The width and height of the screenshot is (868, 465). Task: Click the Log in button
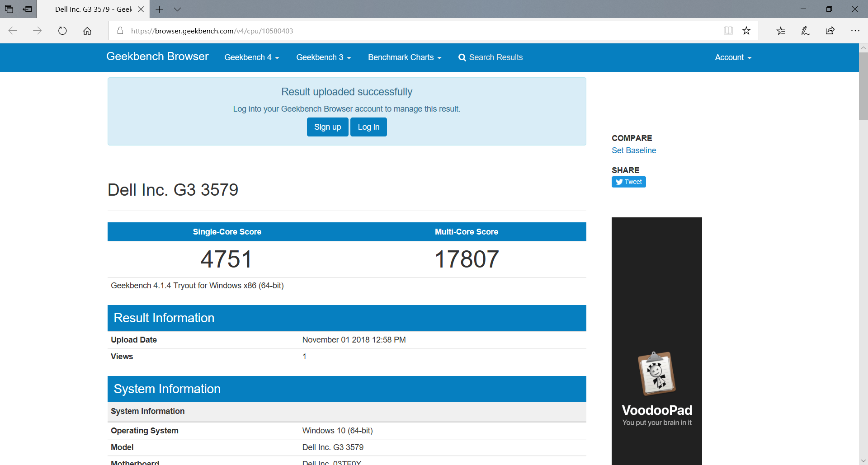click(x=368, y=127)
